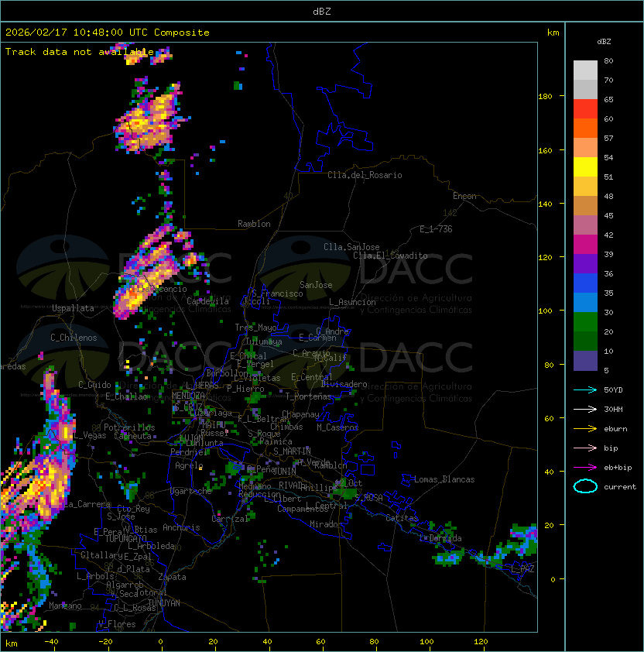This screenshot has width=644, height=652.
Task: Pick the magenta swatch in dBZ scale
Action: click(x=585, y=245)
